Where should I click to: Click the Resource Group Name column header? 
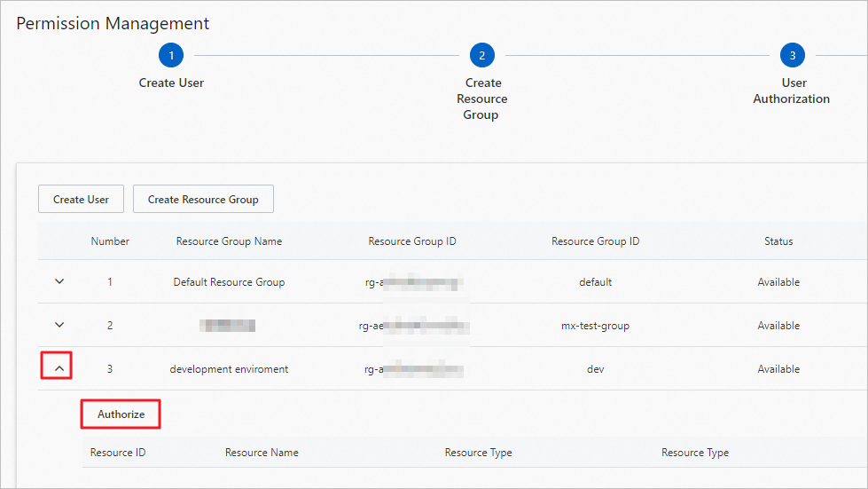pyautogui.click(x=229, y=241)
